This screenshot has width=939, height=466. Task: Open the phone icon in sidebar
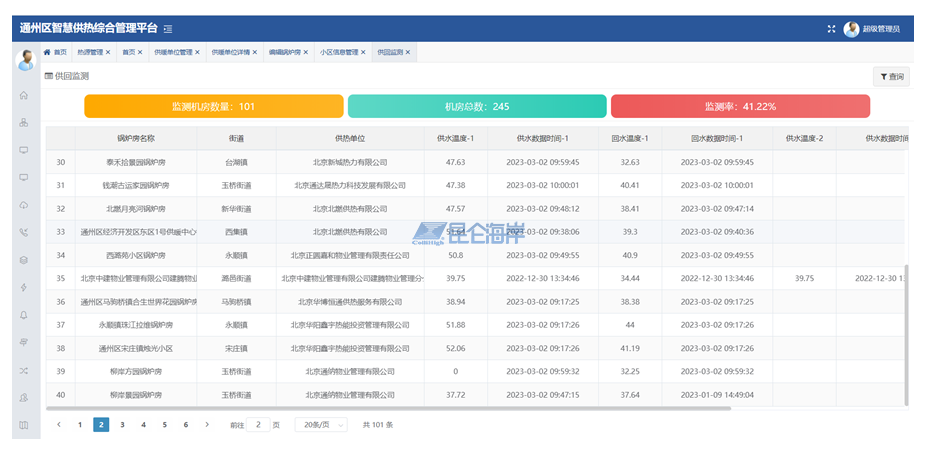point(24,232)
